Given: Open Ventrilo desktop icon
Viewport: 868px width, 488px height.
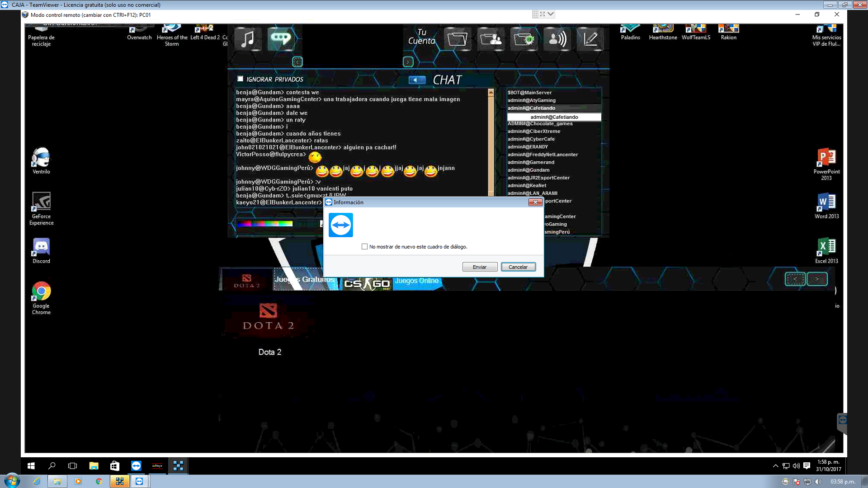Looking at the screenshot, I should (41, 161).
